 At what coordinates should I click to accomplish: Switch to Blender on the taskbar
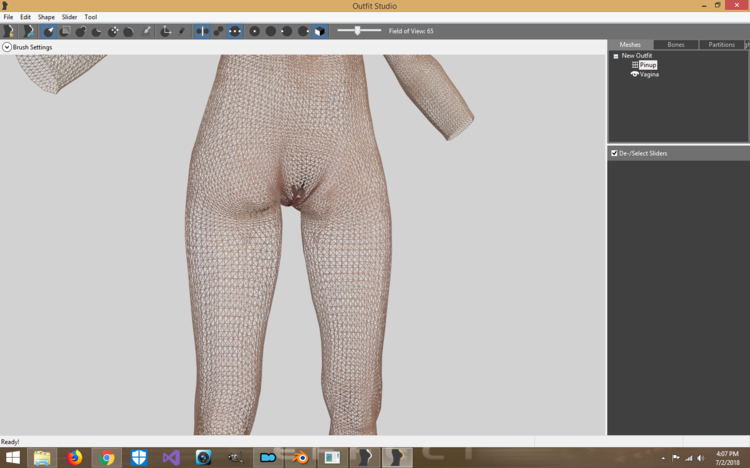coord(300,458)
